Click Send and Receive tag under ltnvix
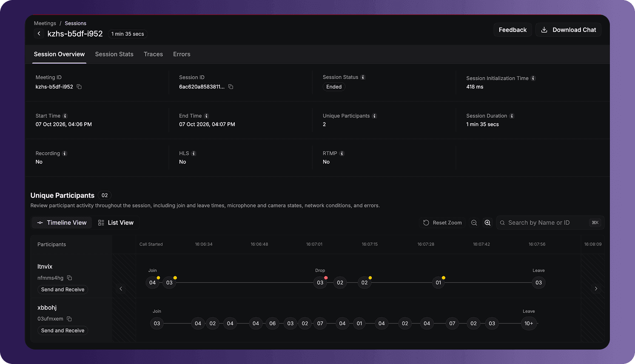 pyautogui.click(x=63, y=290)
